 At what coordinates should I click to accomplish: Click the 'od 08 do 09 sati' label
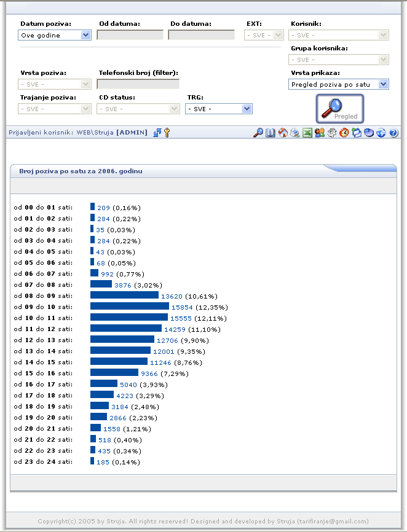[x=43, y=296]
